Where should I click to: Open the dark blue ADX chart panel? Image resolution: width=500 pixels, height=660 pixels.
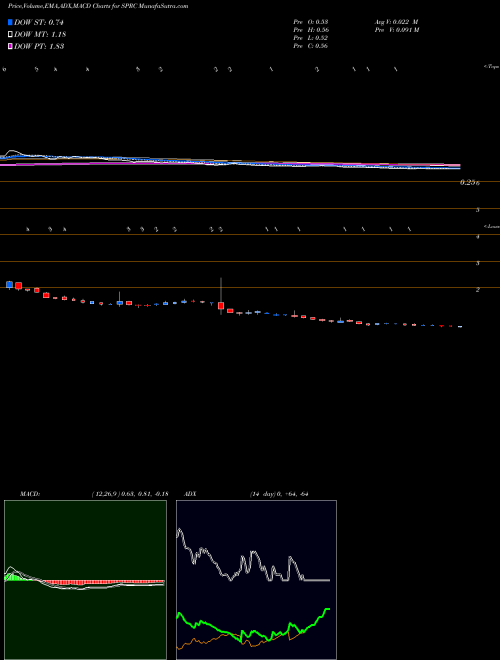(x=256, y=580)
